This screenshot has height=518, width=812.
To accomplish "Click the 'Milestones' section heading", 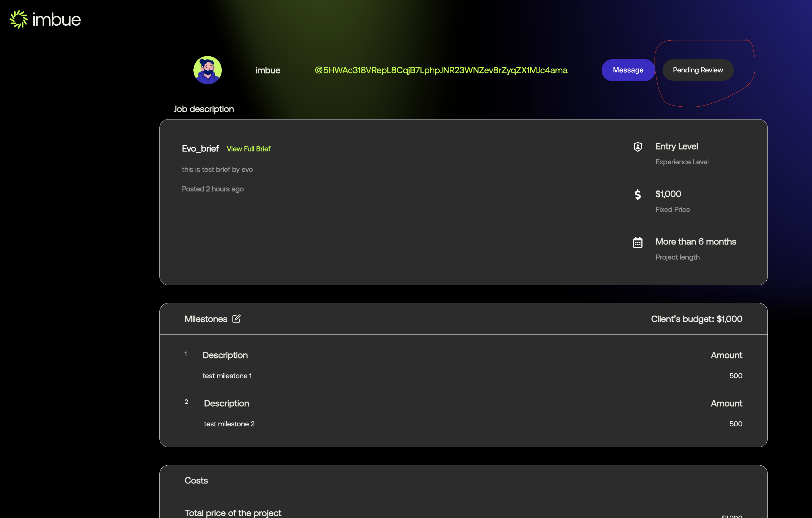I will 206,319.
